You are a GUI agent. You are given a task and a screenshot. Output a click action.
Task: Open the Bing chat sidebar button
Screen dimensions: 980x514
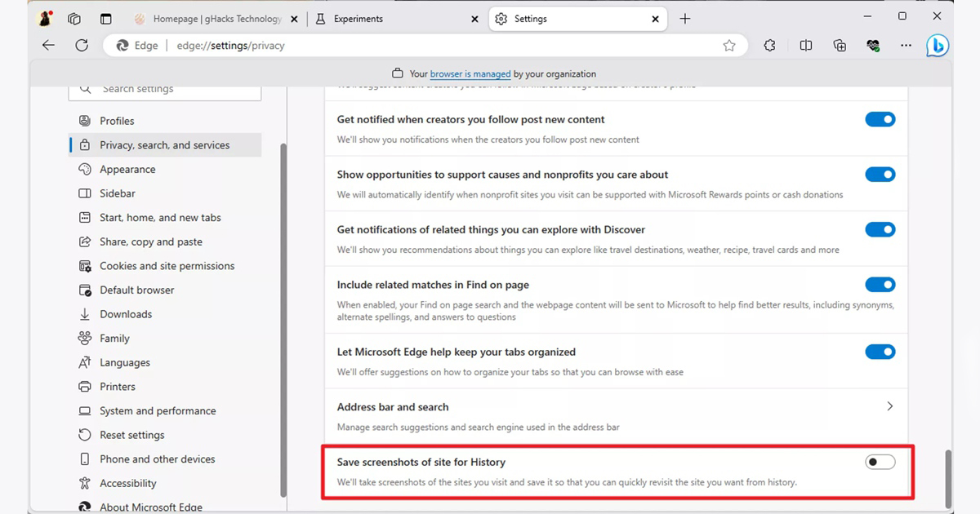[938, 46]
